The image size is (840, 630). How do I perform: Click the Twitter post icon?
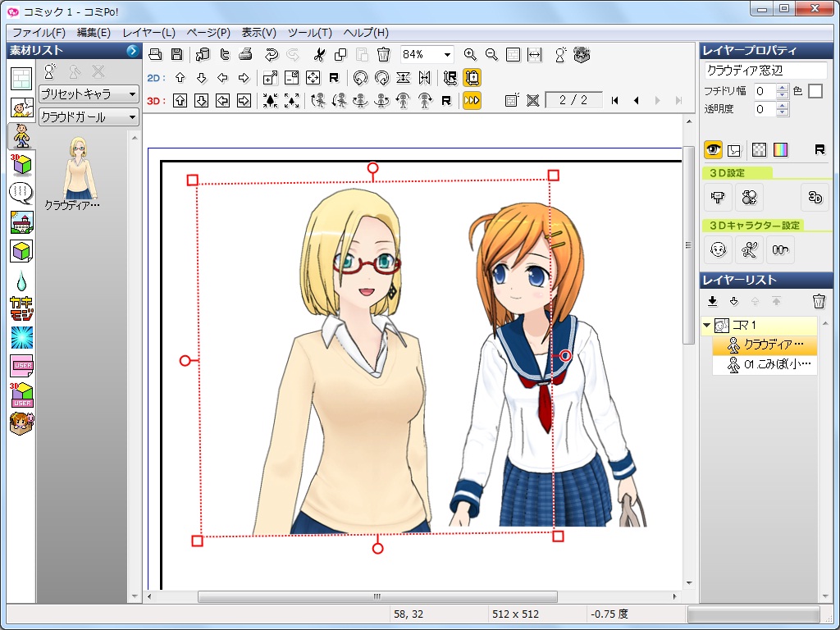click(x=225, y=54)
